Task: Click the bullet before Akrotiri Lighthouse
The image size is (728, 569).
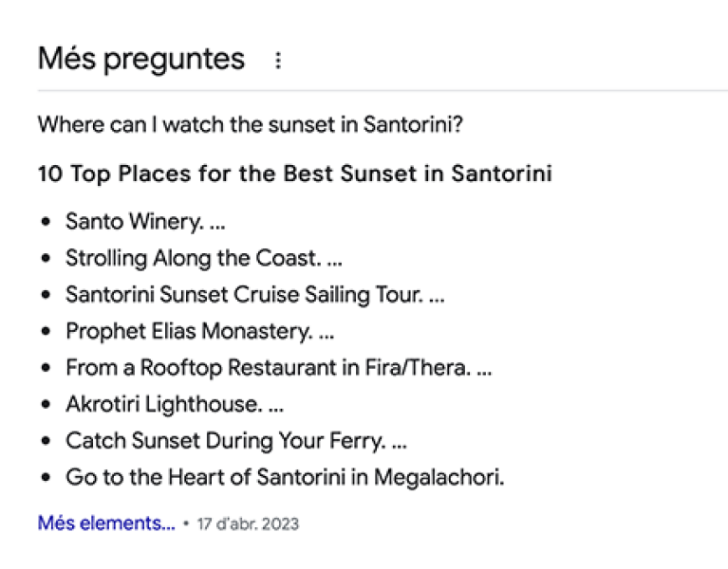Action: tap(46, 405)
